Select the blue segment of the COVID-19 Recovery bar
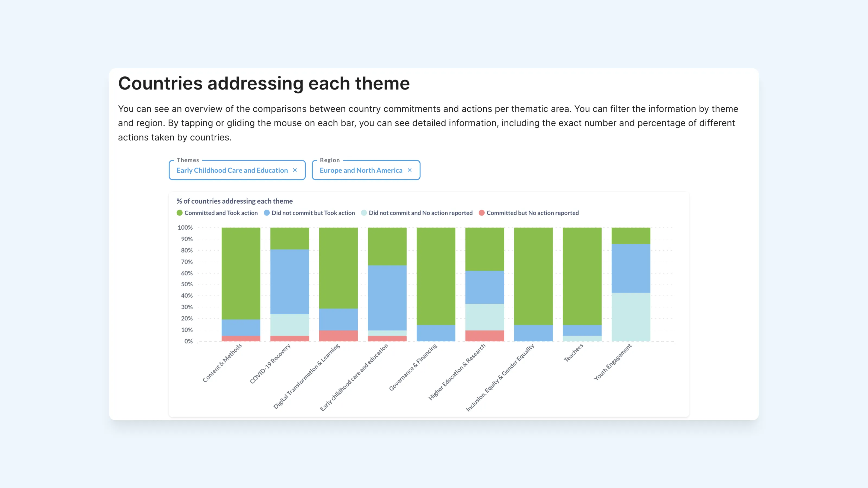This screenshot has height=488, width=868. [290, 282]
